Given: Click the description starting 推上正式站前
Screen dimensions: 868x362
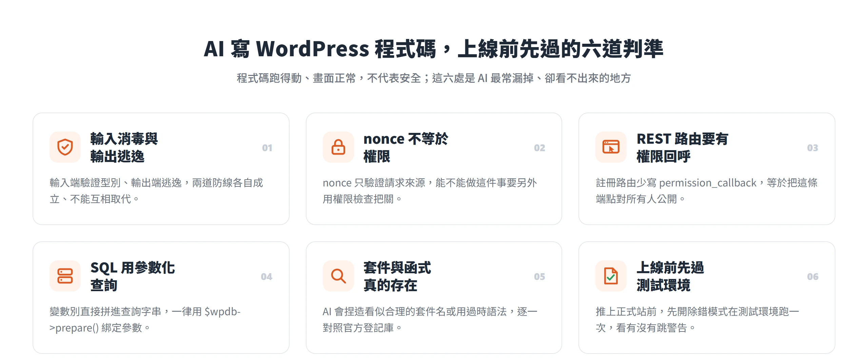Looking at the screenshot, I should (697, 320).
